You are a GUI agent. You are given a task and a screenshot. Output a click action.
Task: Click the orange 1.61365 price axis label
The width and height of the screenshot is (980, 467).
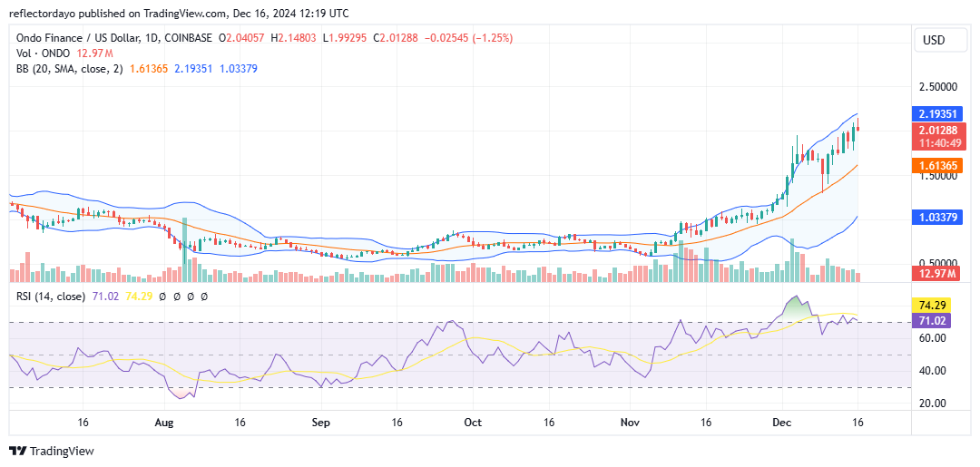[937, 167]
